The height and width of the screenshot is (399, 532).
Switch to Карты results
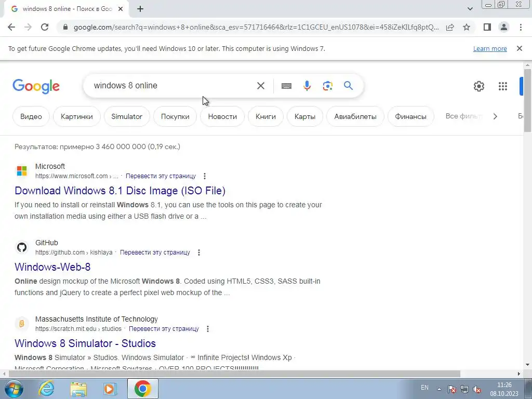[x=304, y=116]
